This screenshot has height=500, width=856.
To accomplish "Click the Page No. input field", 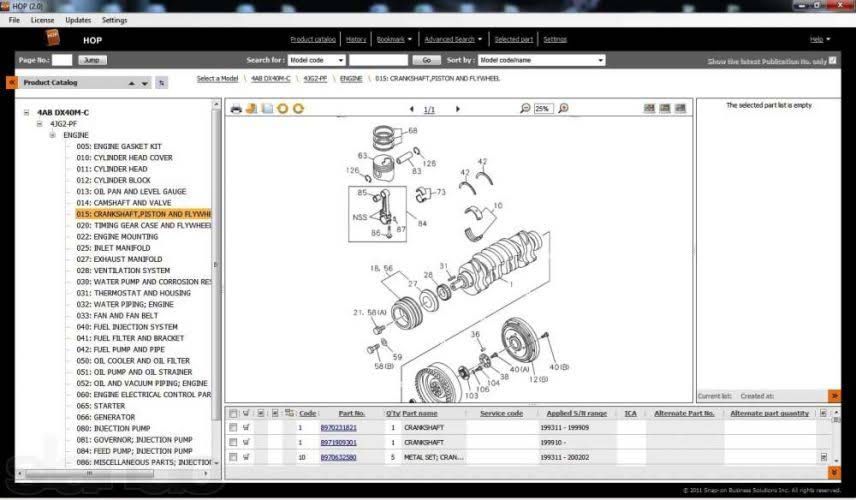I will (x=62, y=60).
